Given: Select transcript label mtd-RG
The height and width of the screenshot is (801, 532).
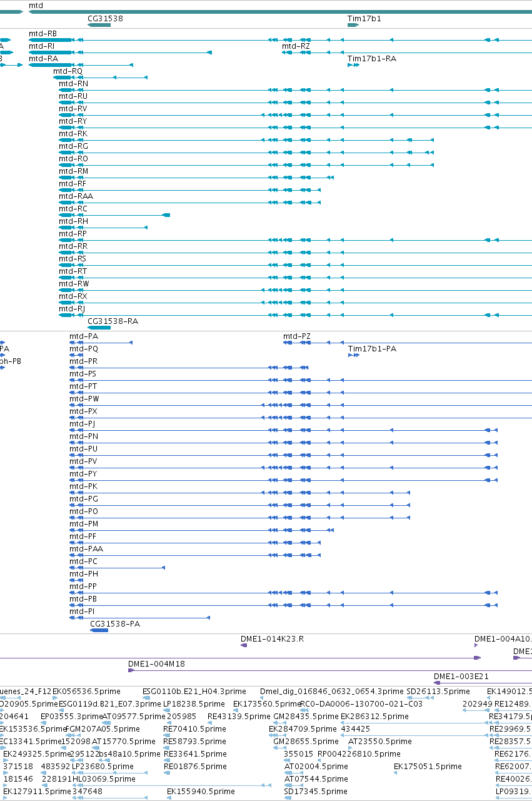Looking at the screenshot, I should click(x=74, y=146).
